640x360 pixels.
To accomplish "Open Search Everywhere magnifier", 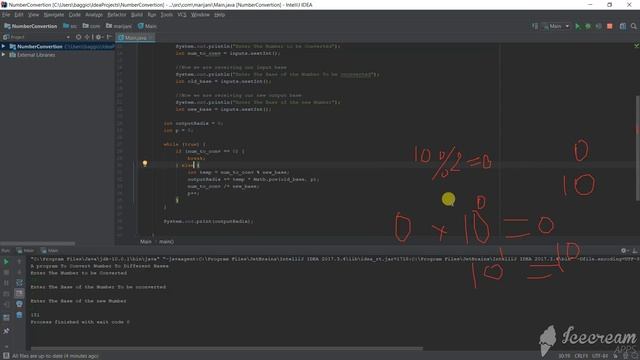I will tap(634, 26).
